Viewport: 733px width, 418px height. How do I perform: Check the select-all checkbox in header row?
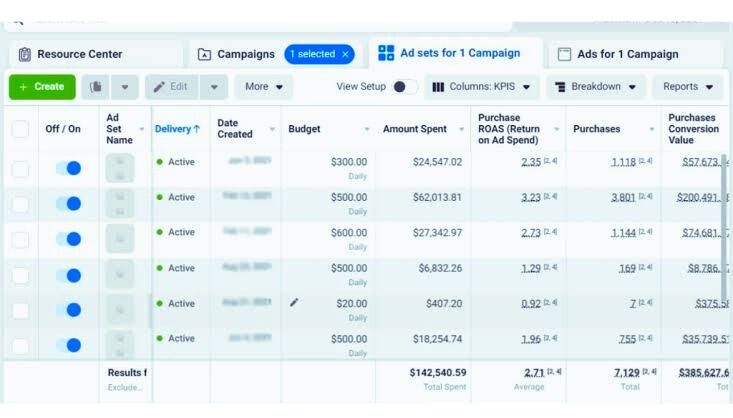(20, 129)
